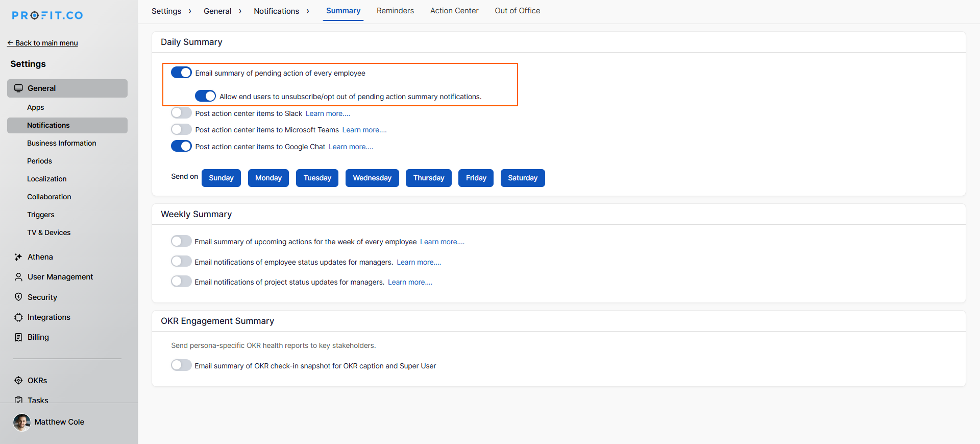Click chevron after Settings breadcrumb

point(190,11)
